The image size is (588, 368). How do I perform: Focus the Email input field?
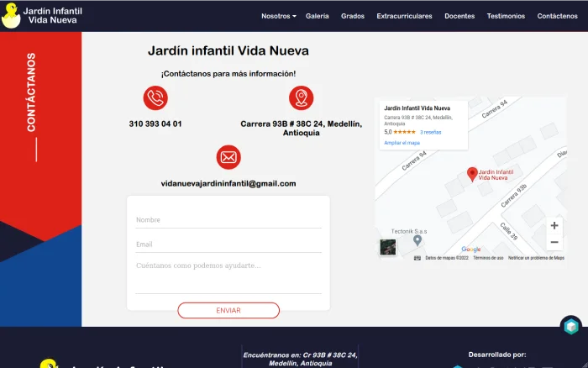[228, 244]
